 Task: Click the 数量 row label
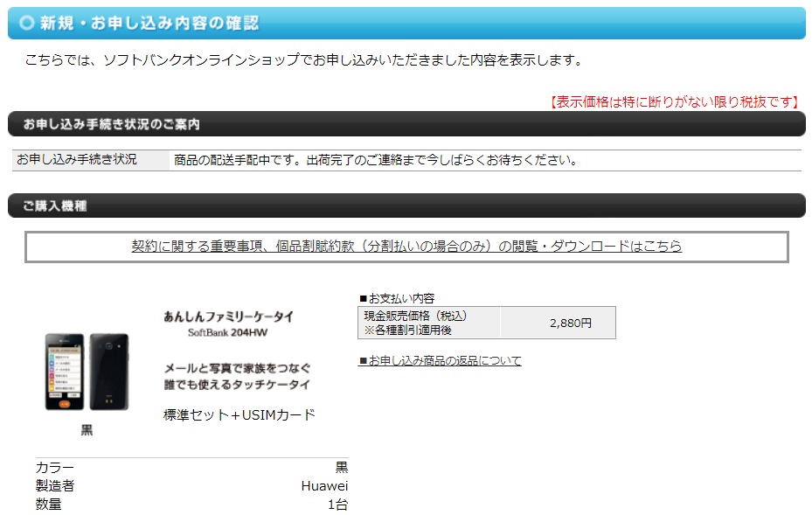point(49,505)
